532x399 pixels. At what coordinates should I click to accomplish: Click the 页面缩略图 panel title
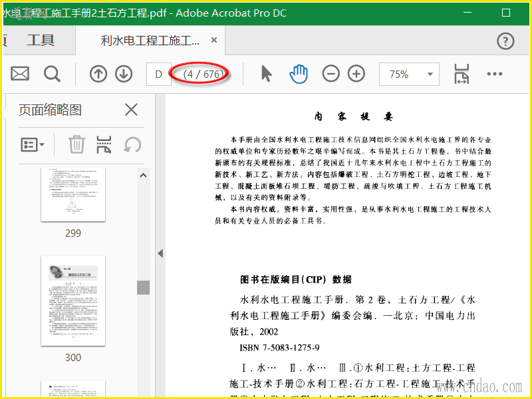point(51,110)
